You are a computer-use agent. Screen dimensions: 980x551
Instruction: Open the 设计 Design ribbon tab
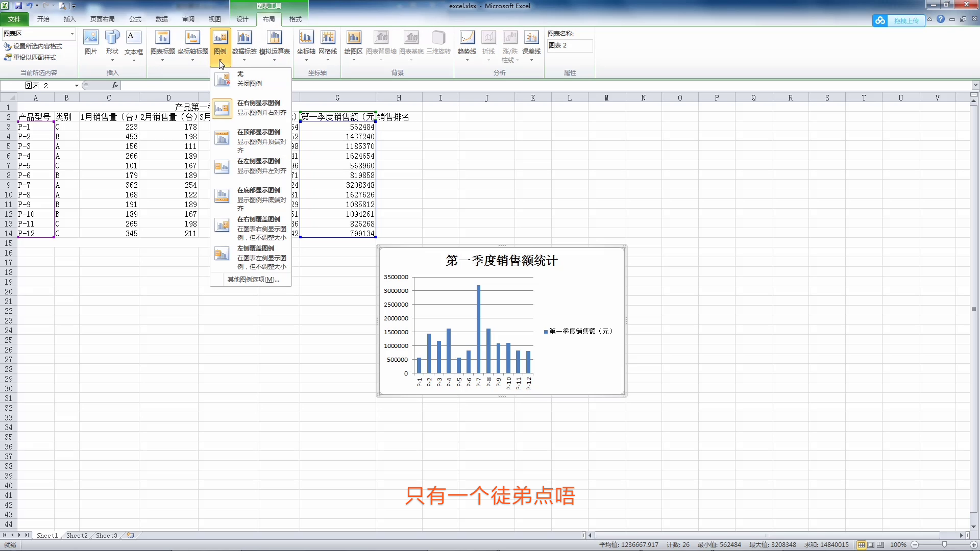pos(242,19)
